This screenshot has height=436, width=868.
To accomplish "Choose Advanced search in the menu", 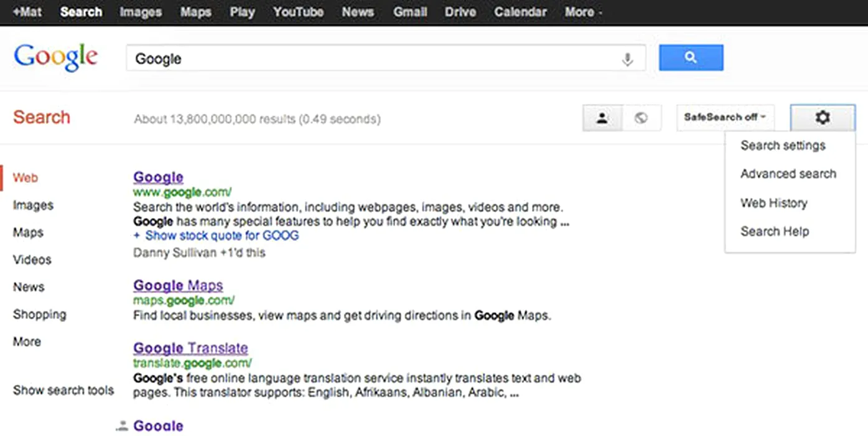I will [788, 174].
